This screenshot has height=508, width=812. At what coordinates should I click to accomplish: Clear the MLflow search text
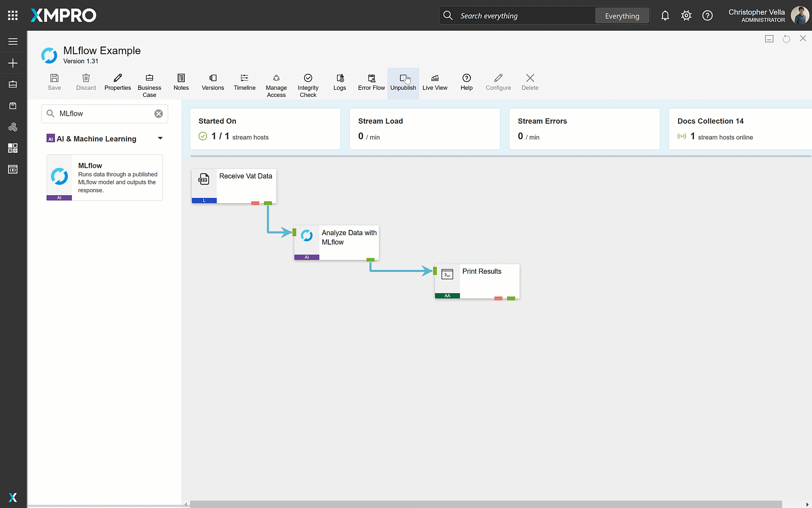158,113
